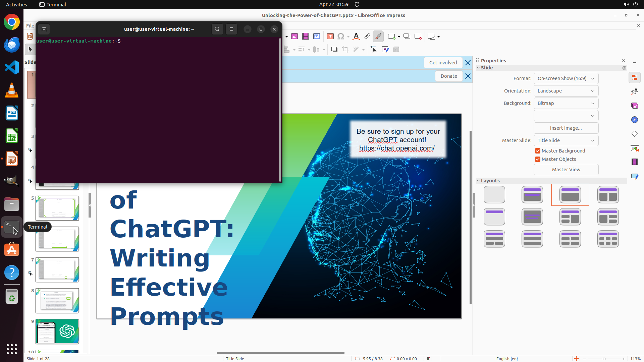644x362 pixels.
Task: Toggle the Shadow toolbar button
Action: click(334, 50)
